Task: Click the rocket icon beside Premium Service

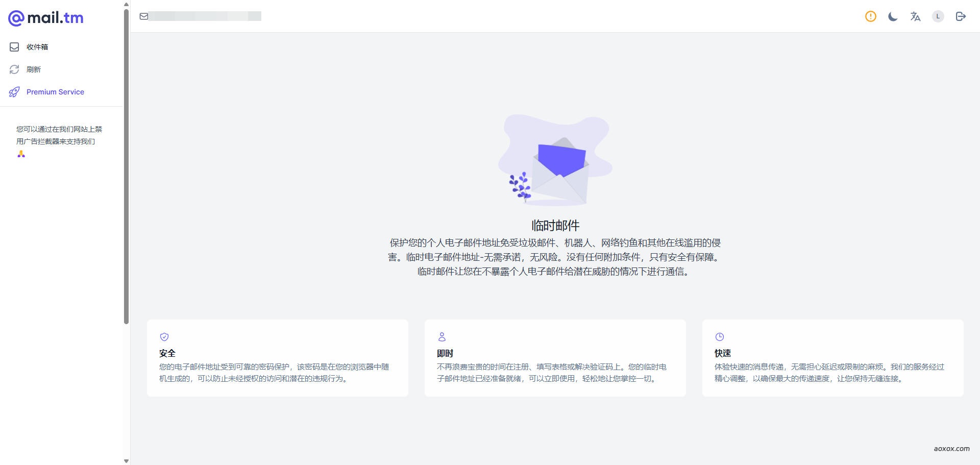Action: click(14, 92)
